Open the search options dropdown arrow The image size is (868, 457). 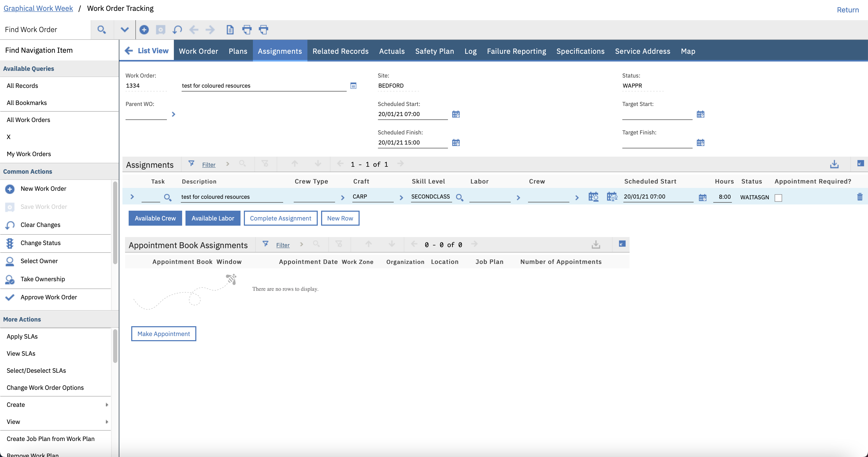124,30
